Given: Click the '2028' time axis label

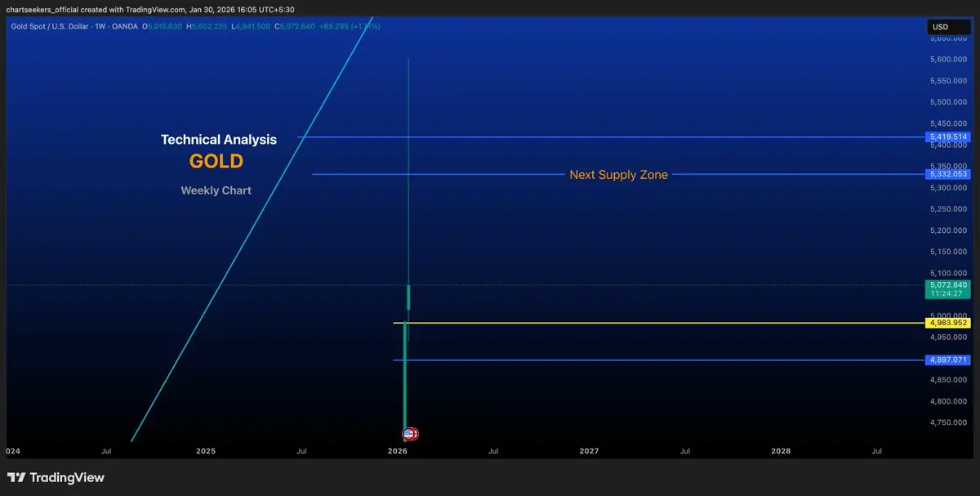Looking at the screenshot, I should (x=781, y=450).
